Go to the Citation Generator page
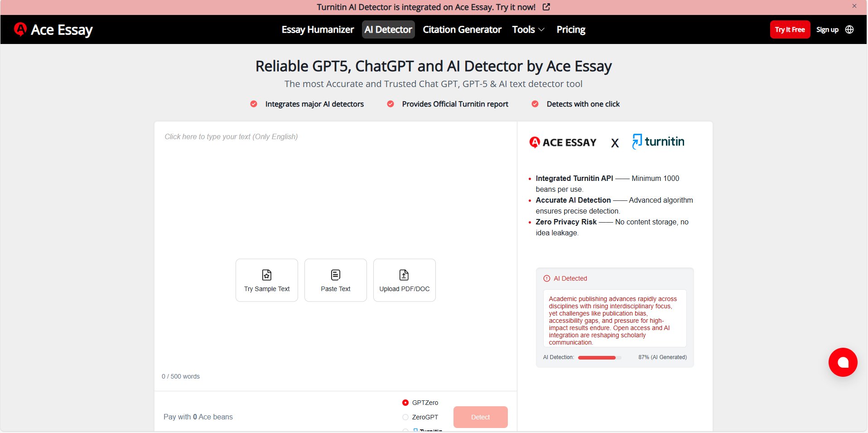Screen dimensions: 868x433 click(x=462, y=29)
